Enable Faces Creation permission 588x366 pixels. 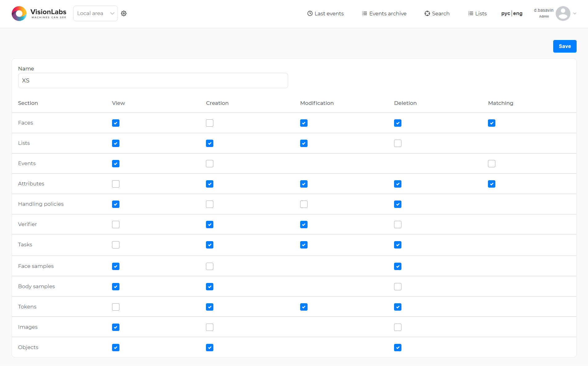(210, 123)
